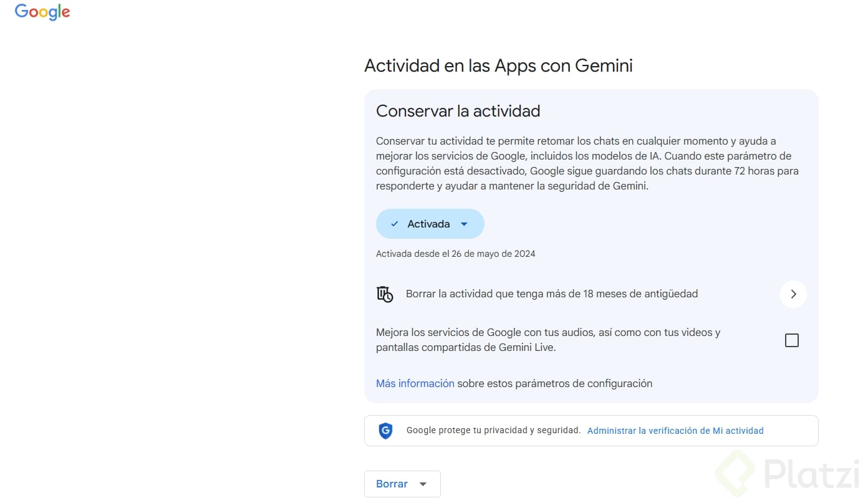Viewport: 868px width, 503px height.
Task: Click the Conservar tu actividad explanation paragraph
Action: tap(587, 163)
